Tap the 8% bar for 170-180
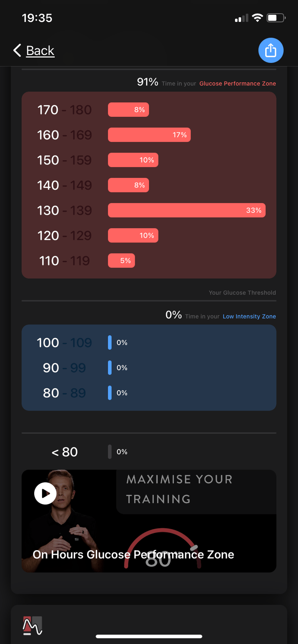Viewport: 298px width, 644px height. click(129, 110)
